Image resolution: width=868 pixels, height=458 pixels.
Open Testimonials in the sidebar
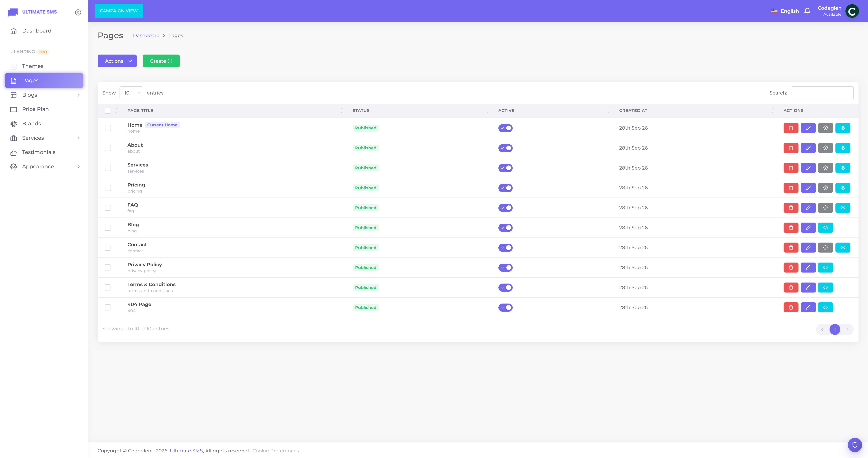[44, 152]
